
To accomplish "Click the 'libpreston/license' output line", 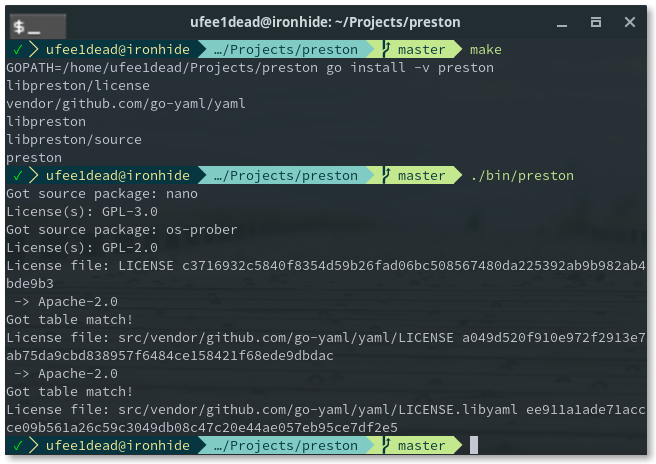I will click(78, 86).
